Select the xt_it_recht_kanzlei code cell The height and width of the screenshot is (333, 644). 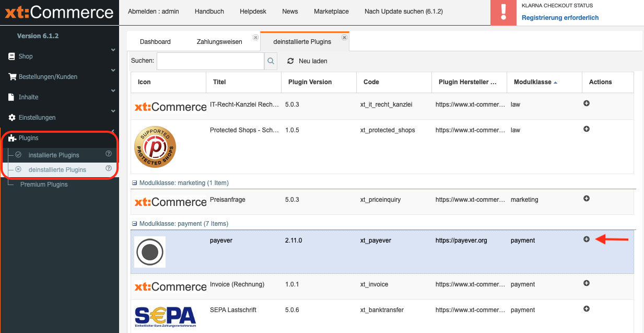click(x=386, y=105)
